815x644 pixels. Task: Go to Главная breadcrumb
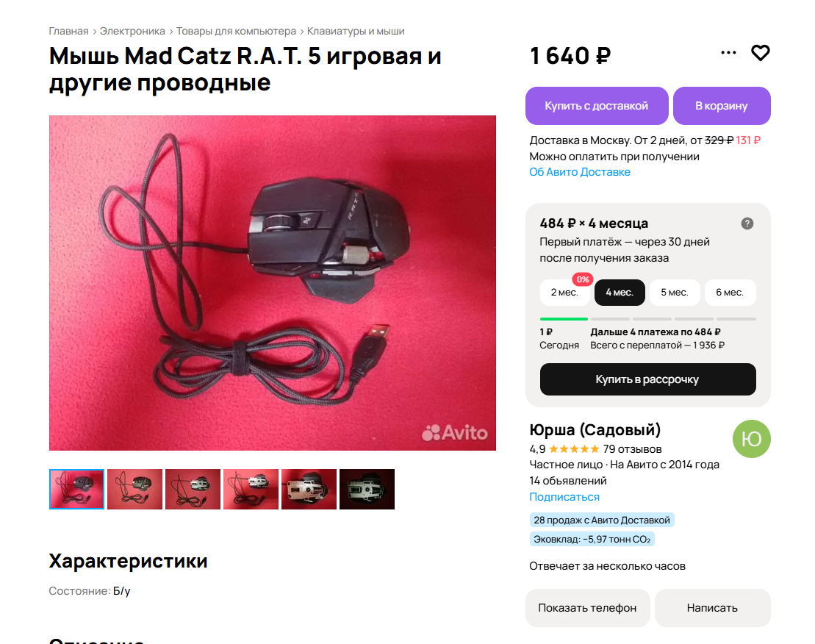pyautogui.click(x=68, y=31)
